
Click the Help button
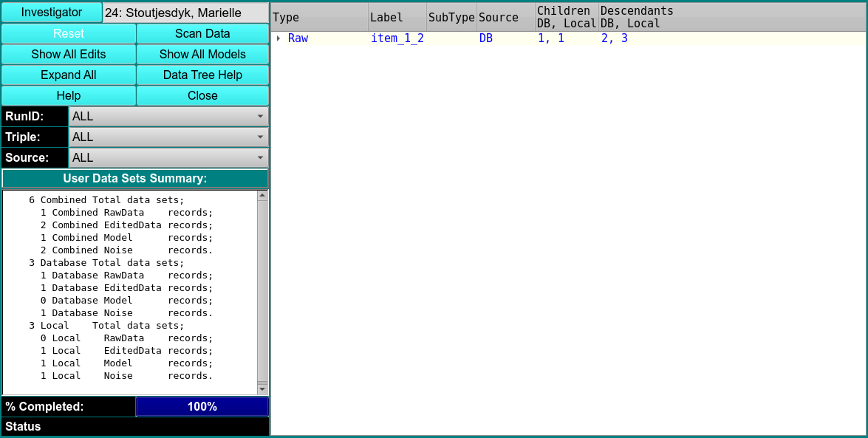pos(69,96)
